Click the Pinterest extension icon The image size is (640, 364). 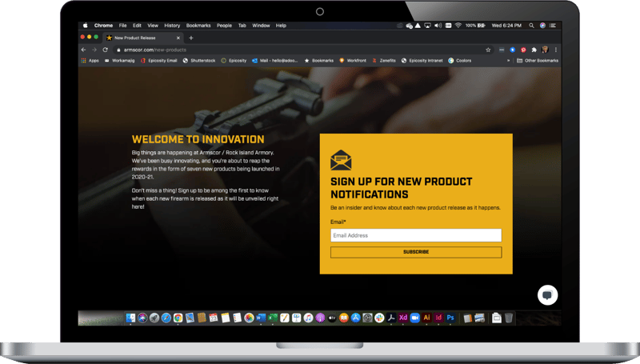point(523,50)
